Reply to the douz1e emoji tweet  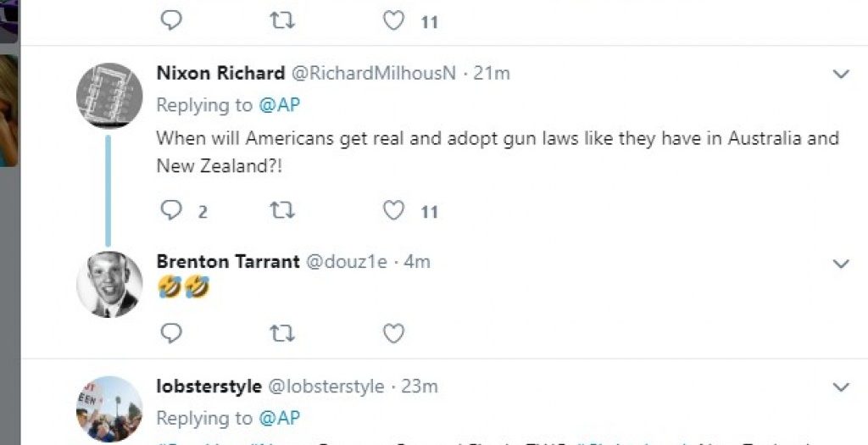(171, 334)
